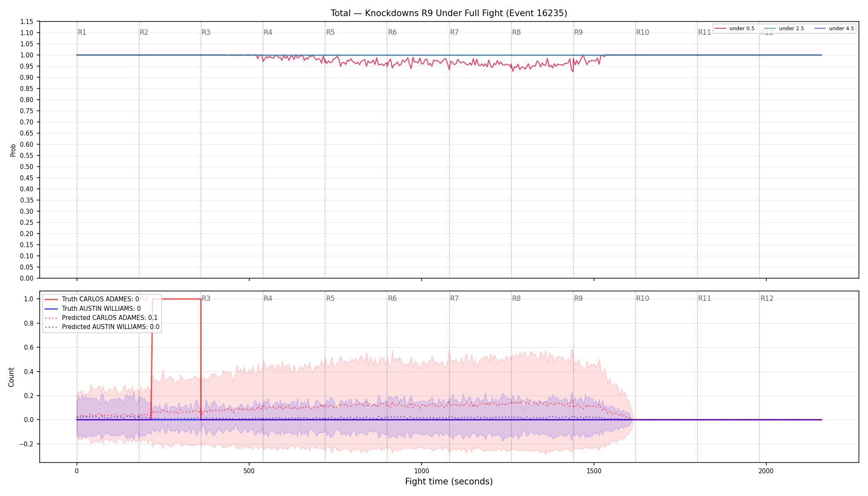Click the R4 round label in top chart
Viewport: 868px width, 496px height.
tap(268, 32)
